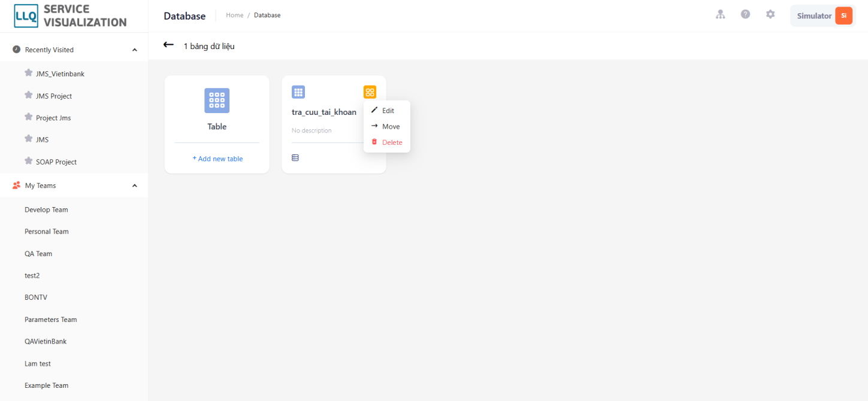Open the settings gear icon
868x401 pixels.
(770, 14)
